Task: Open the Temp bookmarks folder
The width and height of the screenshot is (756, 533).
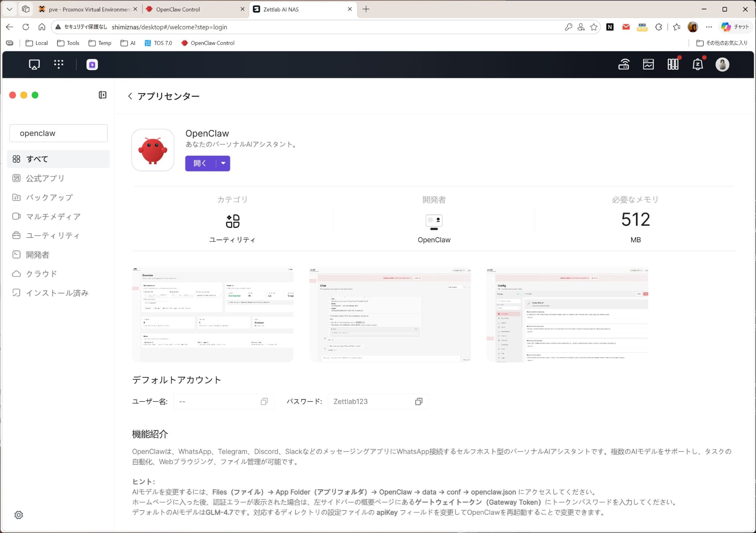Action: click(x=100, y=43)
